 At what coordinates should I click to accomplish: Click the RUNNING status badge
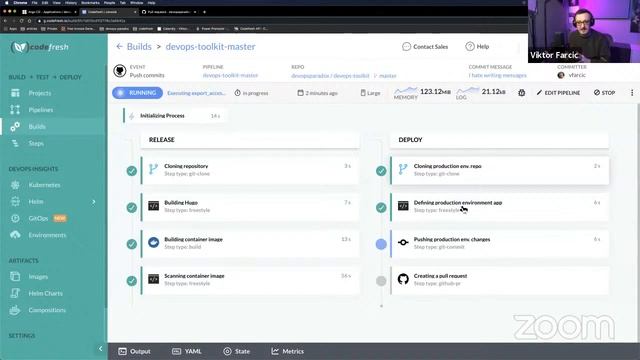click(x=138, y=93)
